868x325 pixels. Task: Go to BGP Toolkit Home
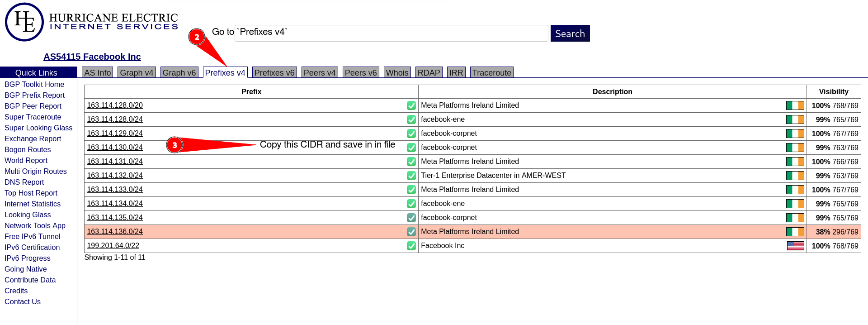(34, 85)
